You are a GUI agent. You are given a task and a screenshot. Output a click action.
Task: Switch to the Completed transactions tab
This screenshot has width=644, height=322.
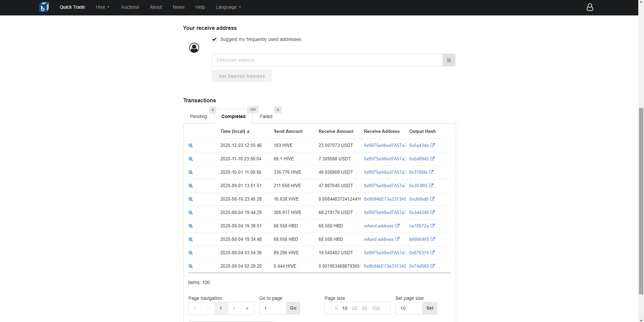point(233,116)
